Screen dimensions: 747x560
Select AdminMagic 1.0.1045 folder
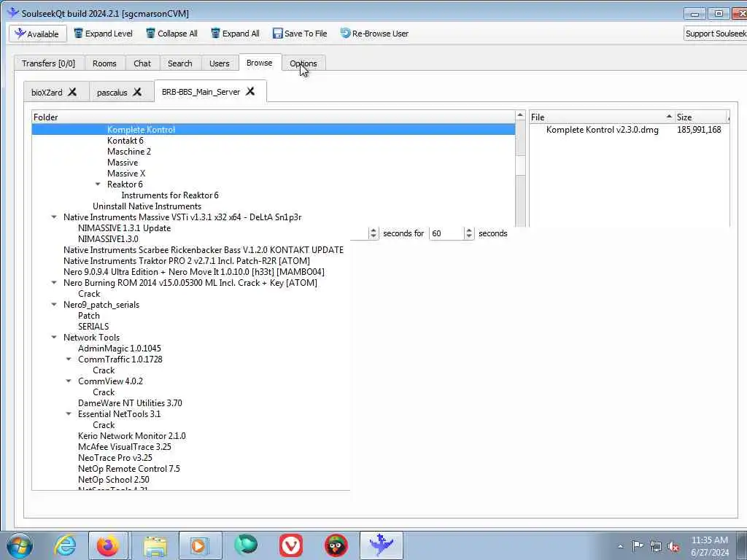coord(120,349)
